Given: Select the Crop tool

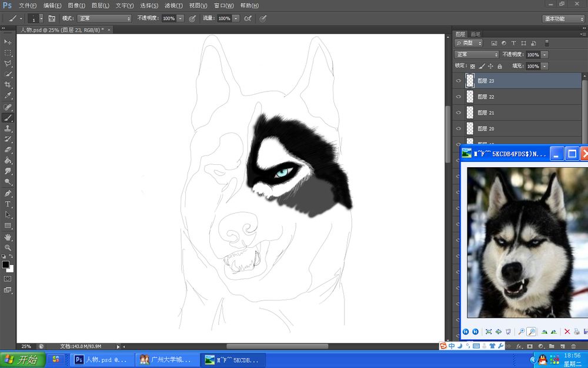Looking at the screenshot, I should tap(8, 85).
